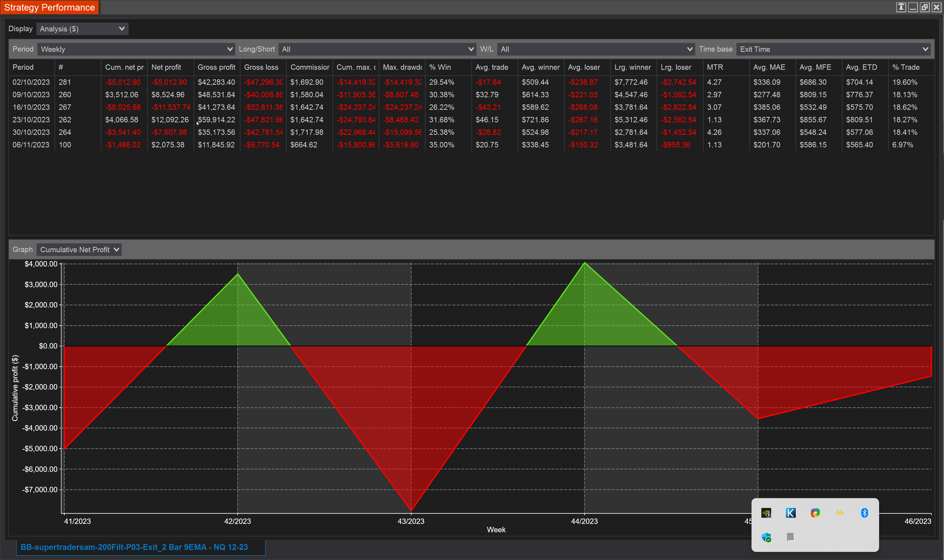Click Avg. MFE value $855.67
This screenshot has width=944, height=560.
[813, 120]
